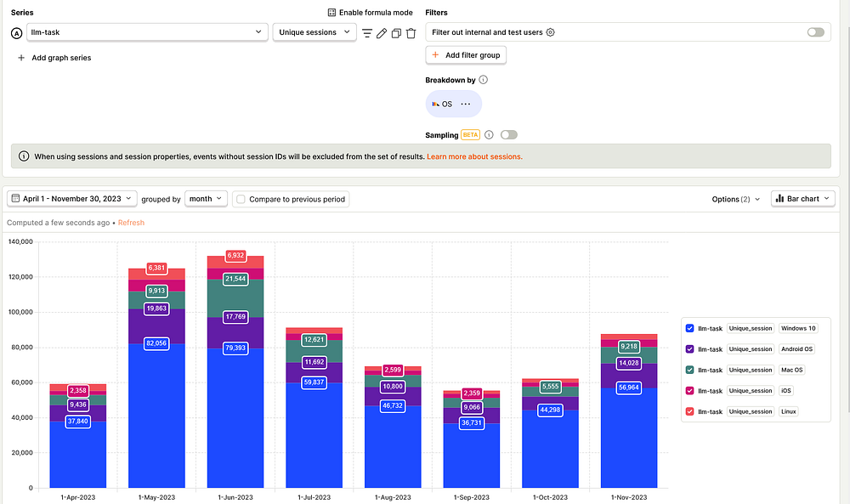The height and width of the screenshot is (504, 850).
Task: Toggle Filter out internal and test users
Action: (x=815, y=32)
